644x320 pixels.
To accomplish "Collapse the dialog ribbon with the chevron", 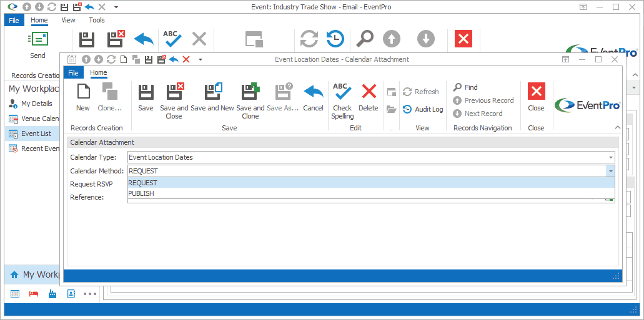I will pyautogui.click(x=617, y=128).
